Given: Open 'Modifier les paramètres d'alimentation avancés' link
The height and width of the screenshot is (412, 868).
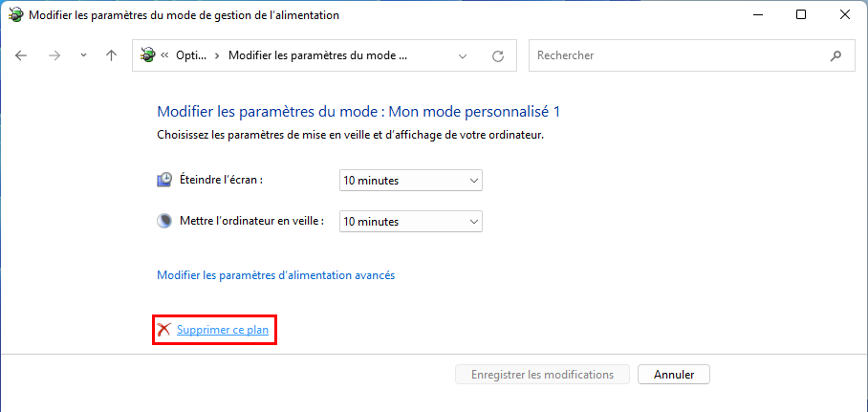Looking at the screenshot, I should (x=276, y=275).
